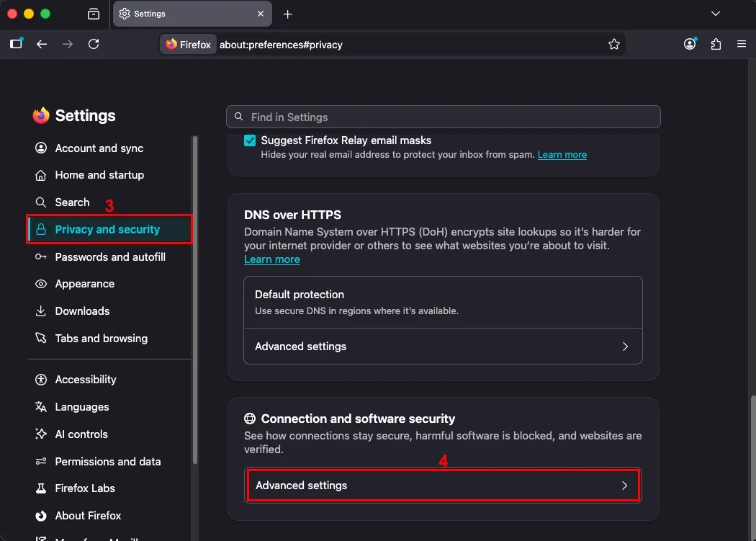Open Learn more link about Relay masks
Viewport: 756px width, 541px height.
(x=562, y=154)
